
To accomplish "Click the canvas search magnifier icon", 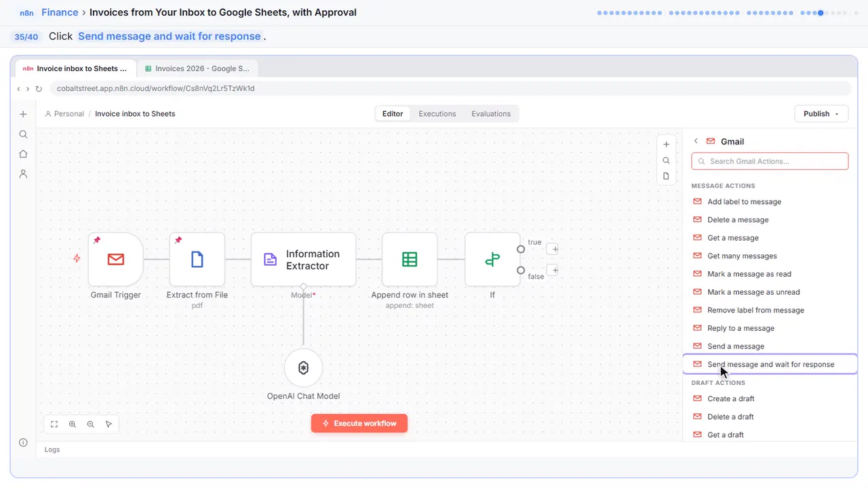I will (x=666, y=161).
